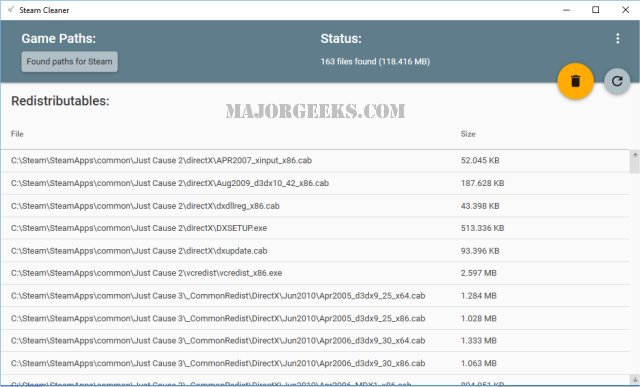Select the vcredist_x86.exe file row
This screenshot has height=387, width=640.
tap(315, 273)
